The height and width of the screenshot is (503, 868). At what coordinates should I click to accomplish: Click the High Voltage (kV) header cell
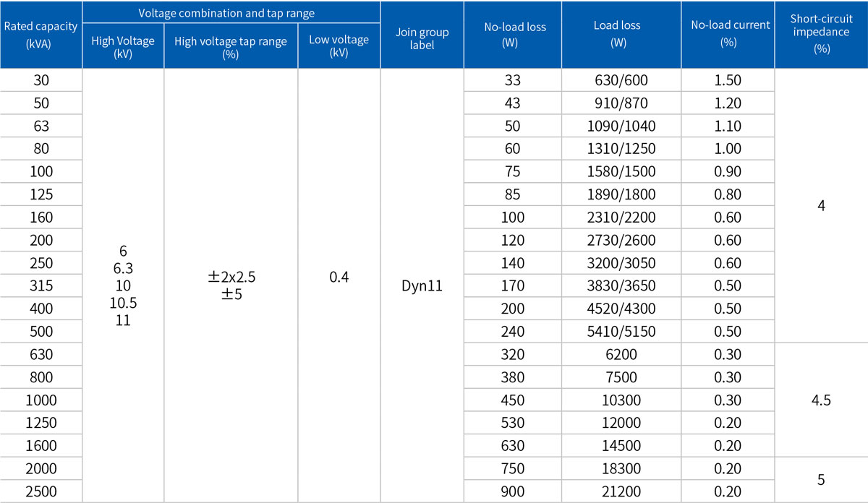pyautogui.click(x=123, y=47)
